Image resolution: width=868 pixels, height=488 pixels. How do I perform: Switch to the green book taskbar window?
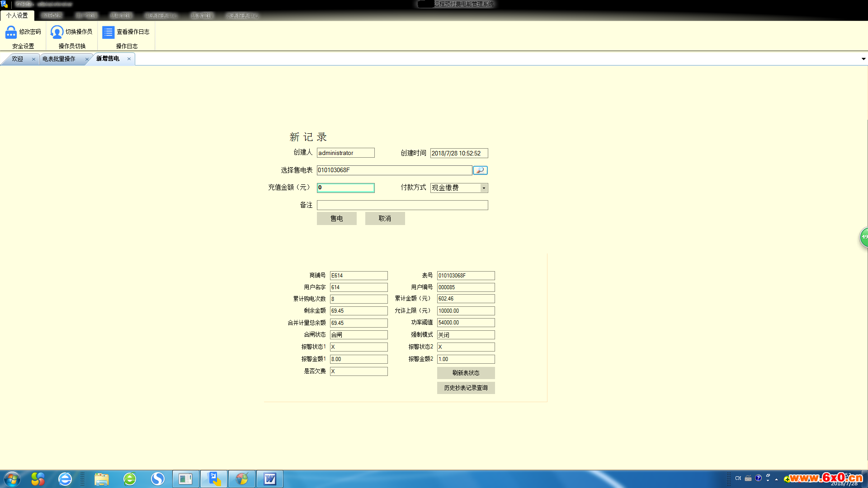pyautogui.click(x=186, y=479)
